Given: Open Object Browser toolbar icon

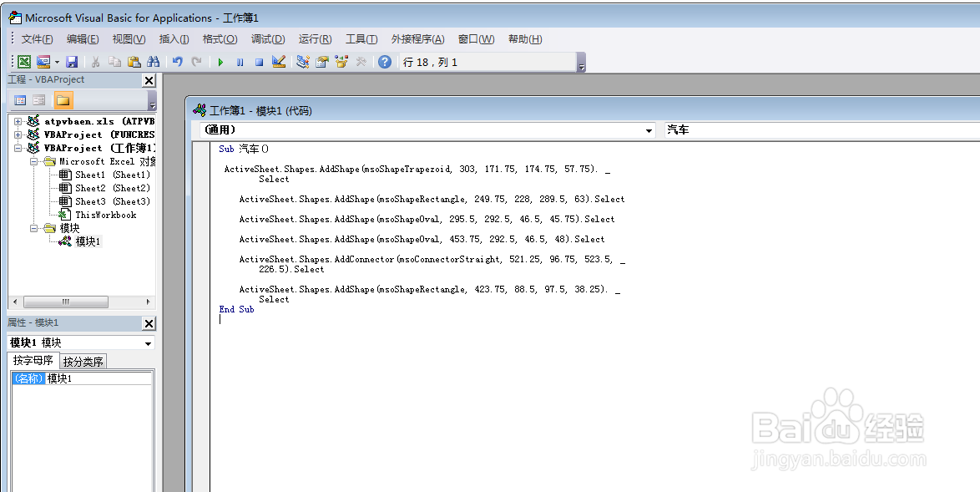Looking at the screenshot, I should tap(341, 62).
